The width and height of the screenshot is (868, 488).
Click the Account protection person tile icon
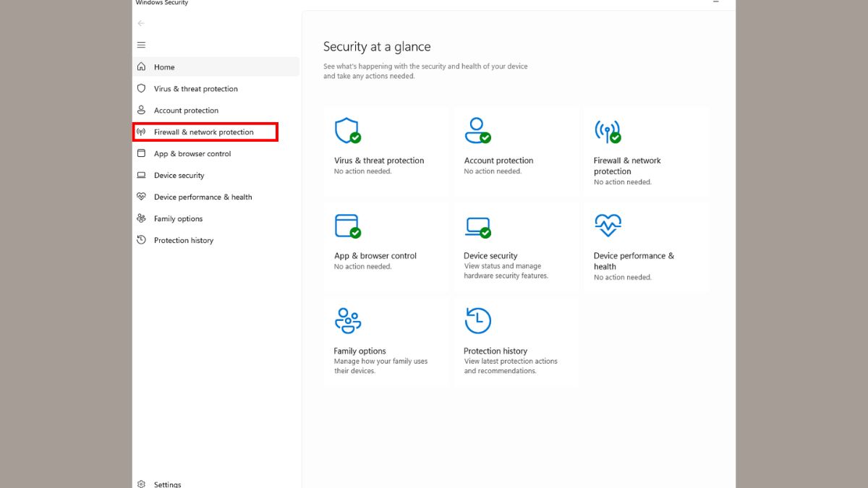pos(477,131)
